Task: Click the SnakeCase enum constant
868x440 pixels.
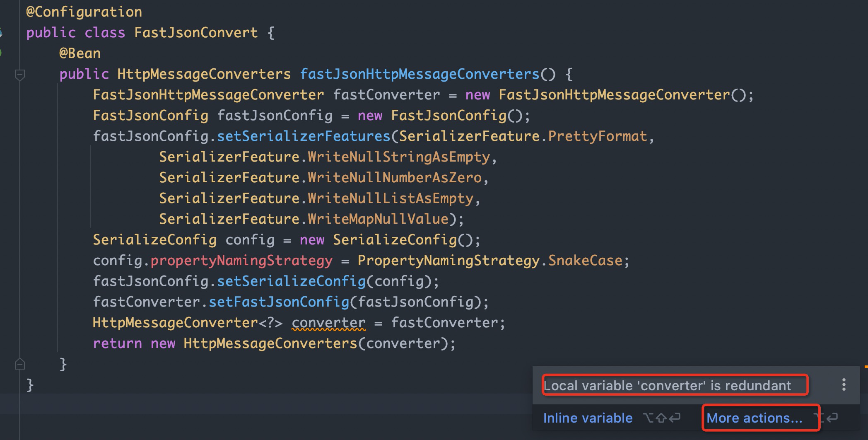Action: coord(585,261)
